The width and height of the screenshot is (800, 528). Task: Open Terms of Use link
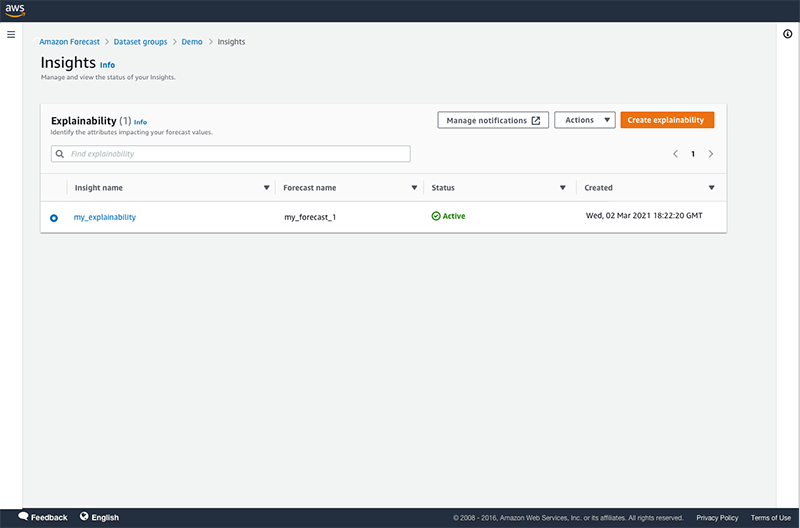(770, 518)
